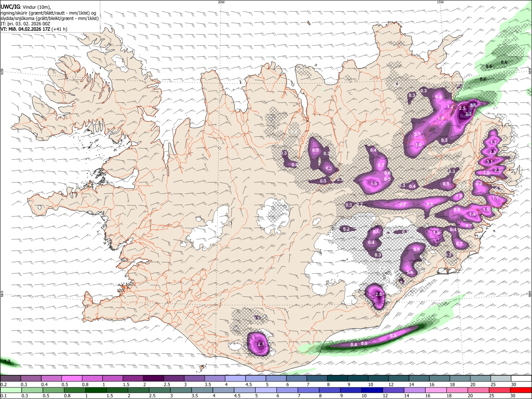Pick rain scale swatch between 2.5 and 3
The height and width of the screenshot is (399, 532).
point(159,390)
